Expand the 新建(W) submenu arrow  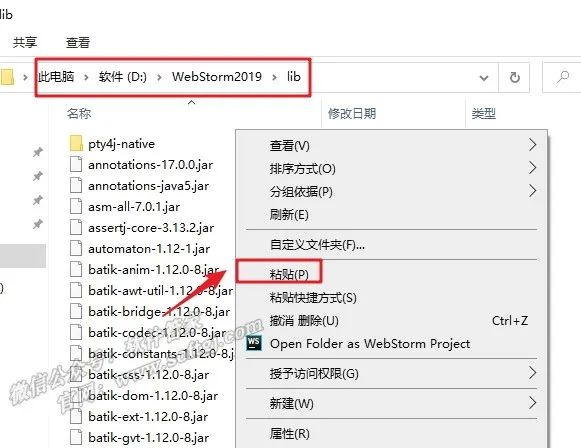pyautogui.click(x=532, y=402)
